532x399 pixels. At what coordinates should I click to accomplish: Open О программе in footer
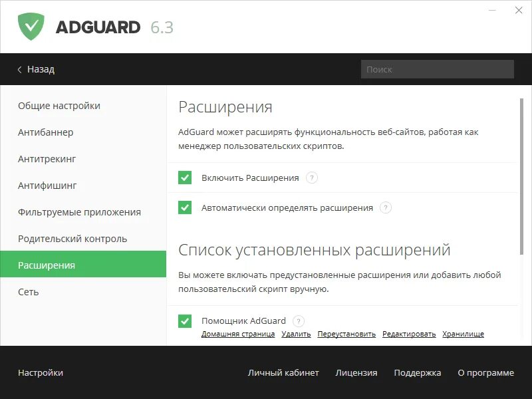pyautogui.click(x=486, y=372)
